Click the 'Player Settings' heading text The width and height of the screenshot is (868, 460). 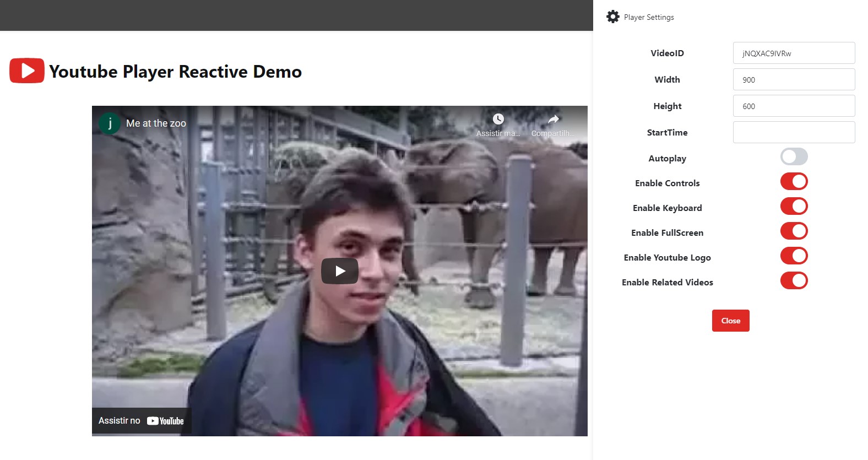click(649, 17)
